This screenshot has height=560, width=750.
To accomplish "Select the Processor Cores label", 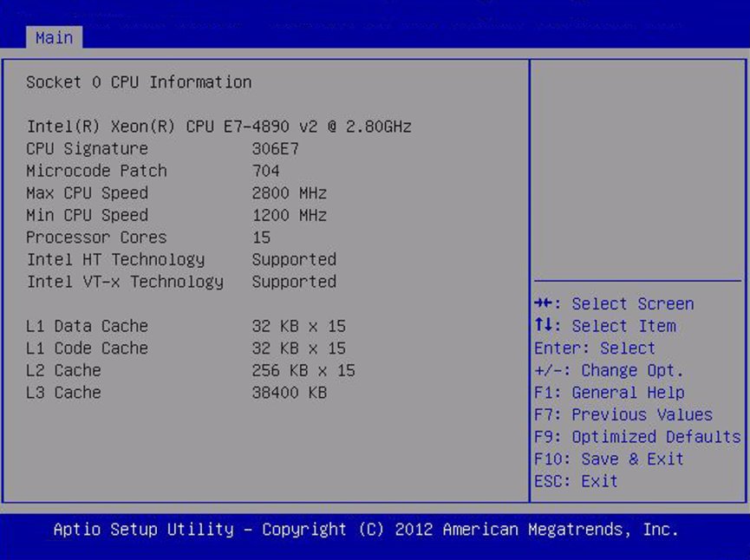I will click(96, 238).
